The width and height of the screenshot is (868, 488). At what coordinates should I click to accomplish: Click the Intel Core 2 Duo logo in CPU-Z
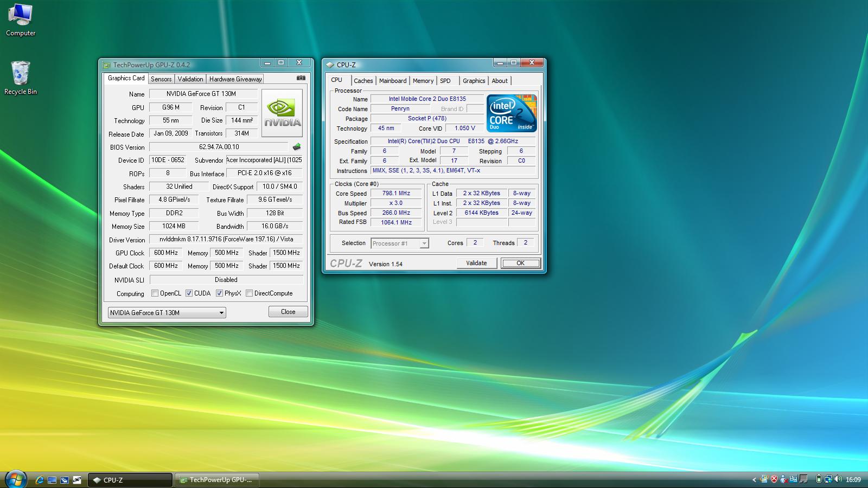click(x=512, y=113)
